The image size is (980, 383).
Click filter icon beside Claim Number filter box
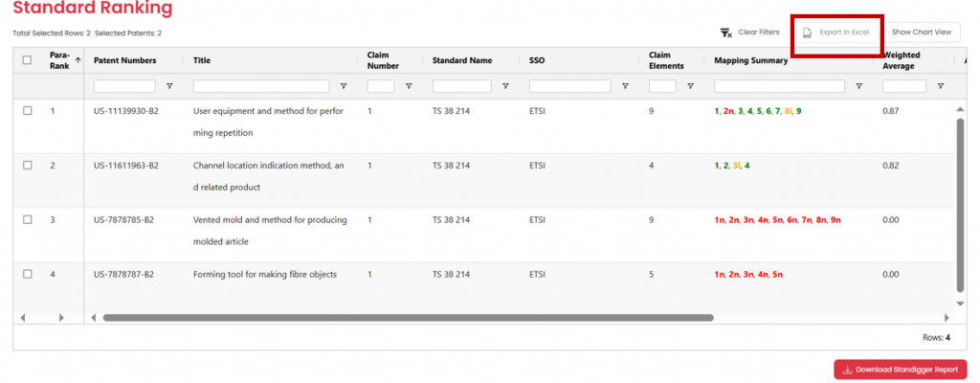coord(409,86)
